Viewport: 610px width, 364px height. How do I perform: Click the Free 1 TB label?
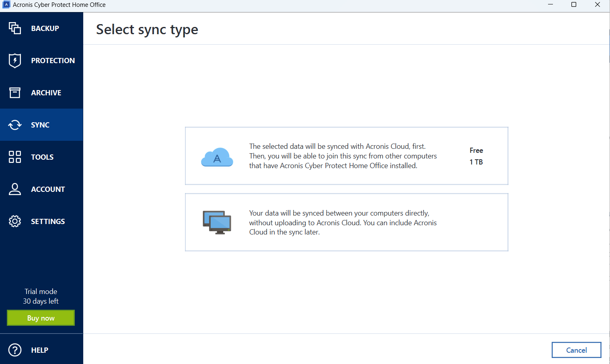[x=476, y=156]
